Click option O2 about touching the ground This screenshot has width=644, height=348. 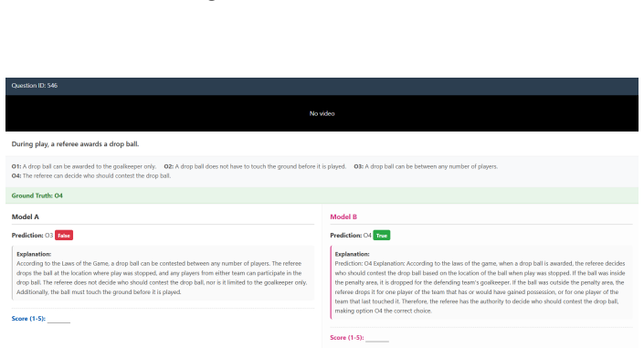tap(255, 166)
